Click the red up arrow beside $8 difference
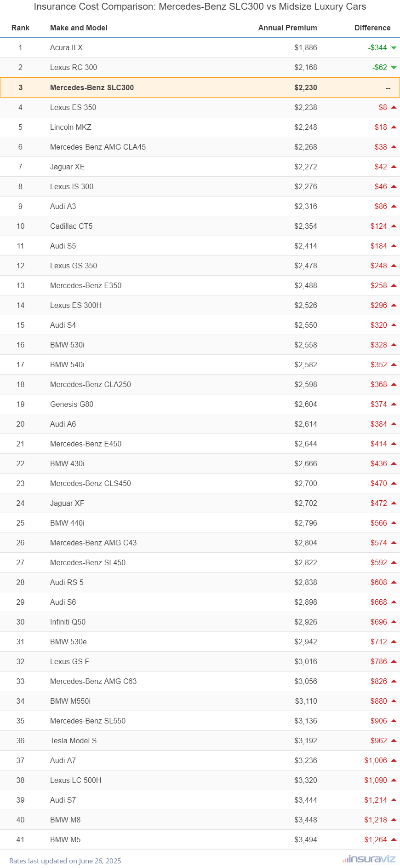 (394, 107)
